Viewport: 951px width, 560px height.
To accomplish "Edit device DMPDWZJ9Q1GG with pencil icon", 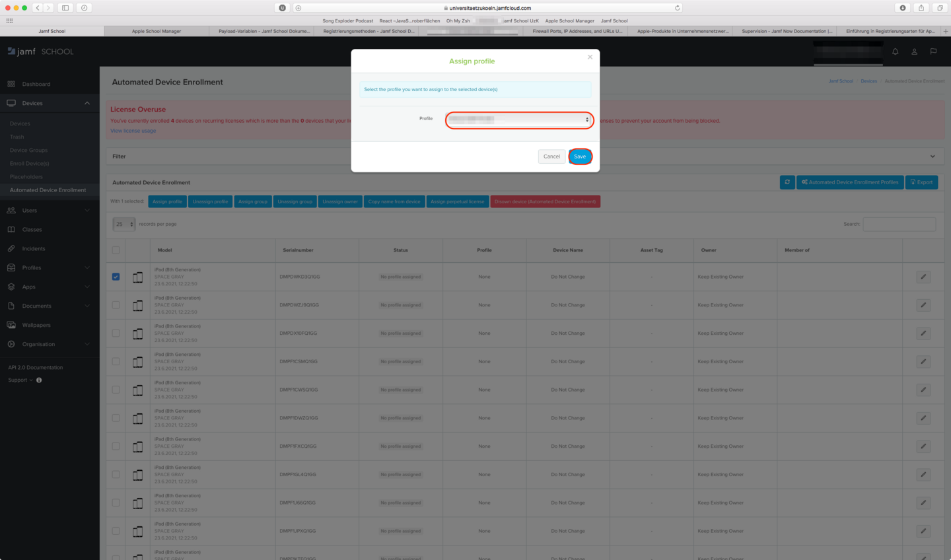I will pyautogui.click(x=923, y=305).
